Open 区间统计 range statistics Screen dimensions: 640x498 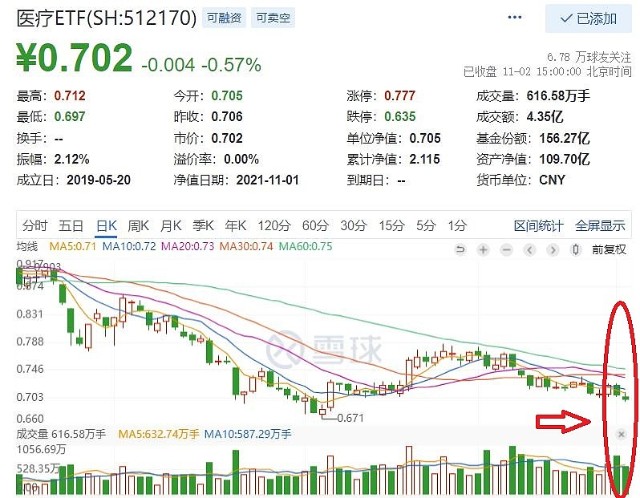(538, 225)
